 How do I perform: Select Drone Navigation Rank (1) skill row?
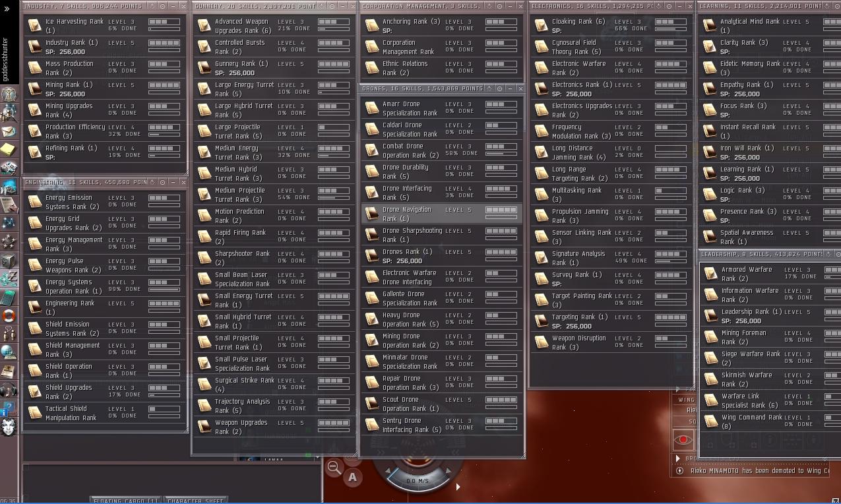point(442,214)
